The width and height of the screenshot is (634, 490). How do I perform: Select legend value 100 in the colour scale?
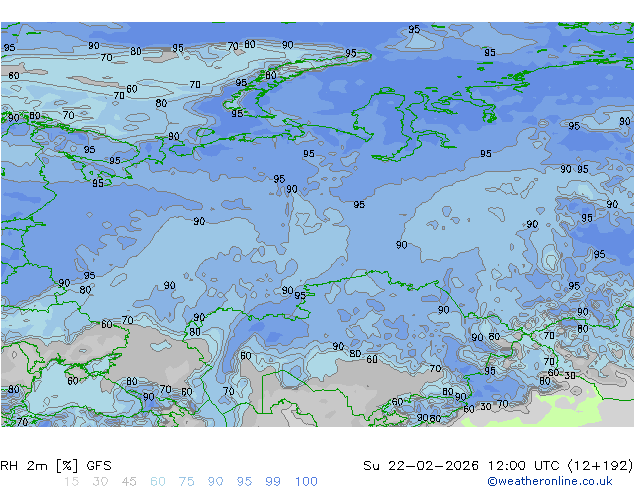click(x=306, y=482)
